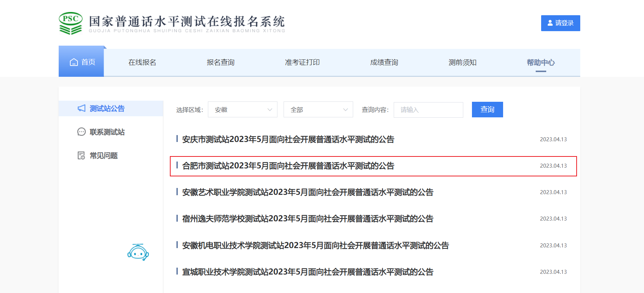Image resolution: width=644 pixels, height=293 pixels.
Task: Open the robot assistant chat icon
Action: point(138,252)
